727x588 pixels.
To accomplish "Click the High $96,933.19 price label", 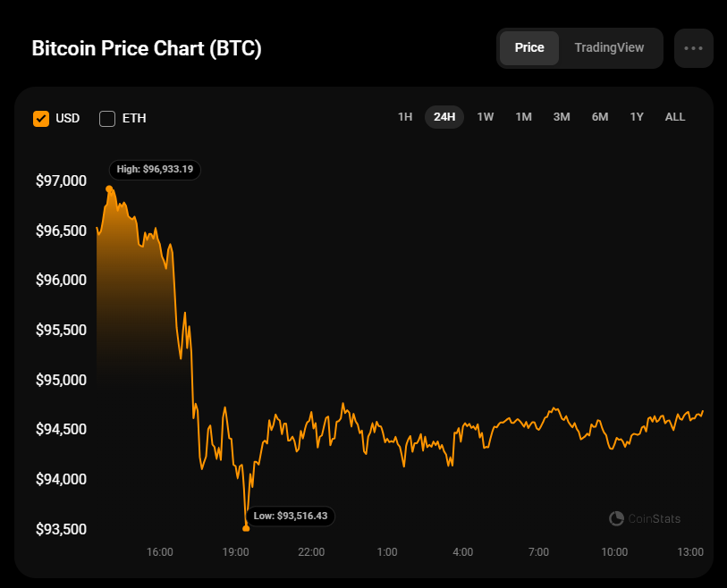I will (x=155, y=169).
